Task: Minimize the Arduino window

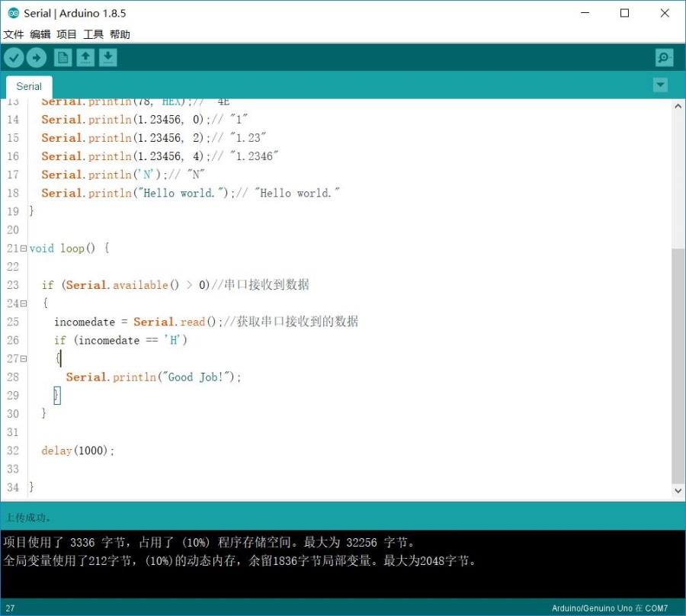Action: click(x=585, y=13)
